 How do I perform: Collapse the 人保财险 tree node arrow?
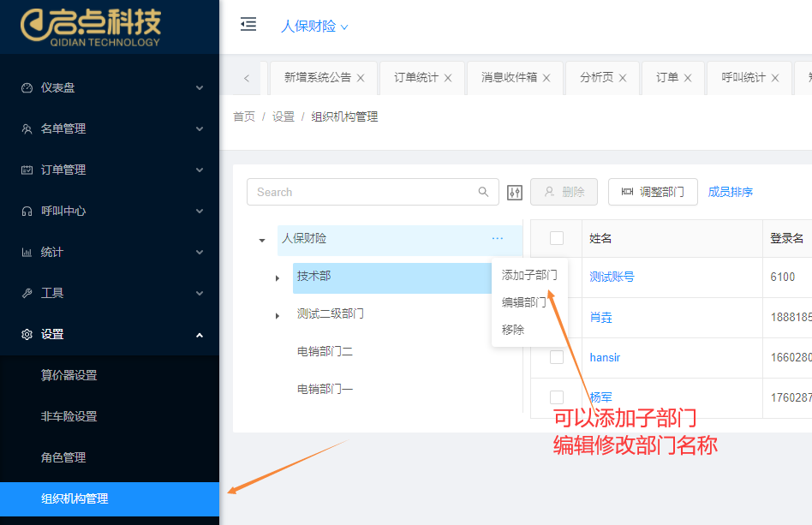(262, 241)
